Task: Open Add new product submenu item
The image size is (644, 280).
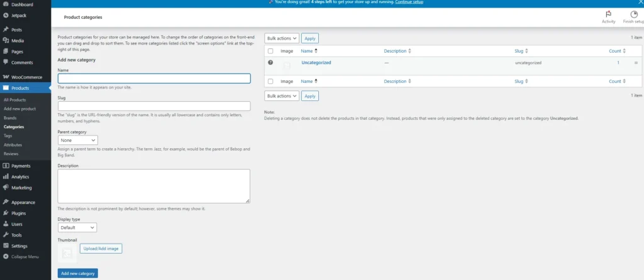Action: (19, 109)
